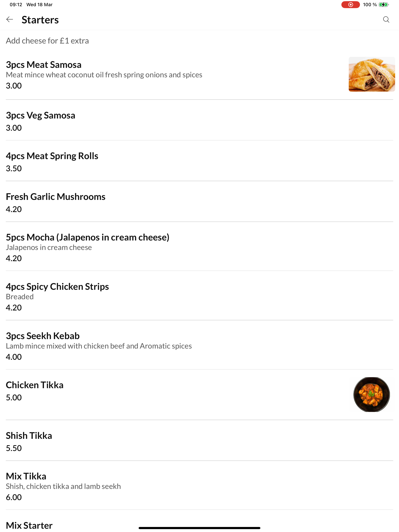Tap the Chicken Tikka title
Screen dimensions: 399x532
tap(35, 385)
